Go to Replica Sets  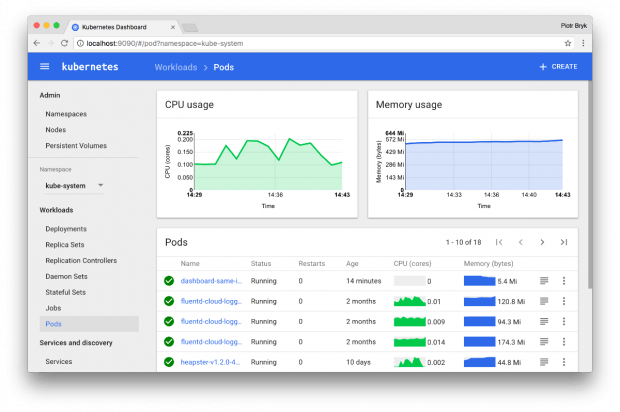(65, 245)
